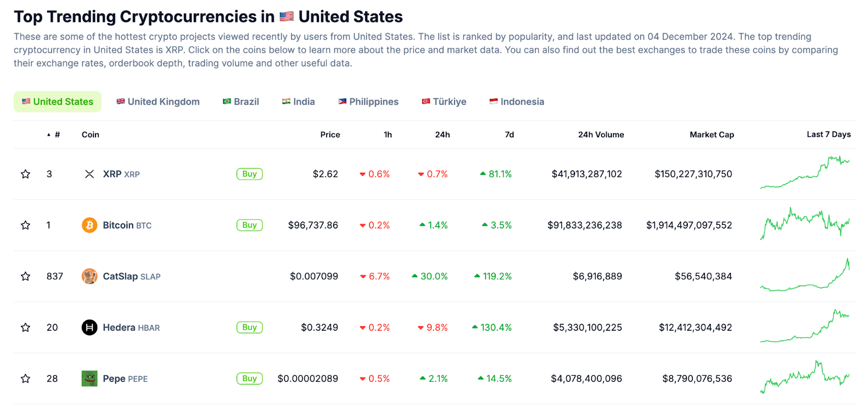The image size is (868, 411).
Task: Open Bitcoin's Last 7 Days sparkline chart
Action: tap(805, 224)
